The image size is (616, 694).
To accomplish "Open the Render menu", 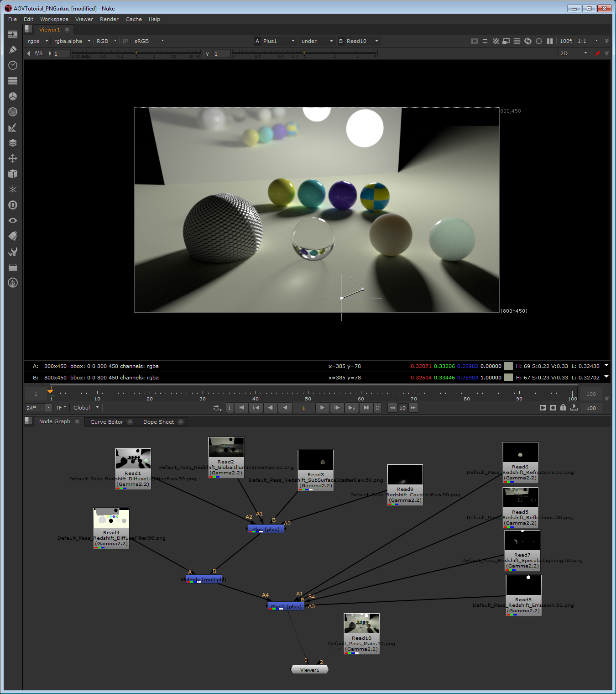I will pos(109,19).
